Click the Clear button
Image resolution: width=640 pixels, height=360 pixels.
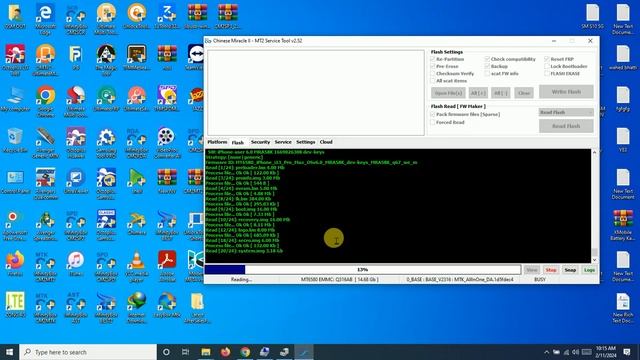(x=524, y=93)
